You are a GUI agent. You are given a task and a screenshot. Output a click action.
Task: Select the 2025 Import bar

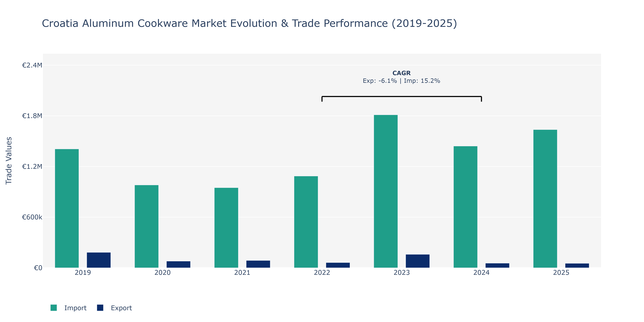(x=545, y=199)
